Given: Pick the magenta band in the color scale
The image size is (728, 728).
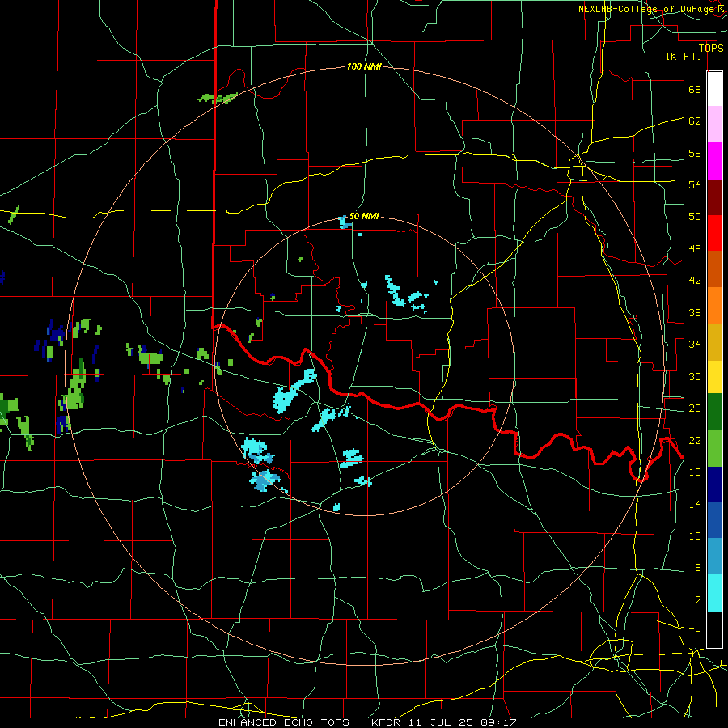Looking at the screenshot, I should [714, 161].
